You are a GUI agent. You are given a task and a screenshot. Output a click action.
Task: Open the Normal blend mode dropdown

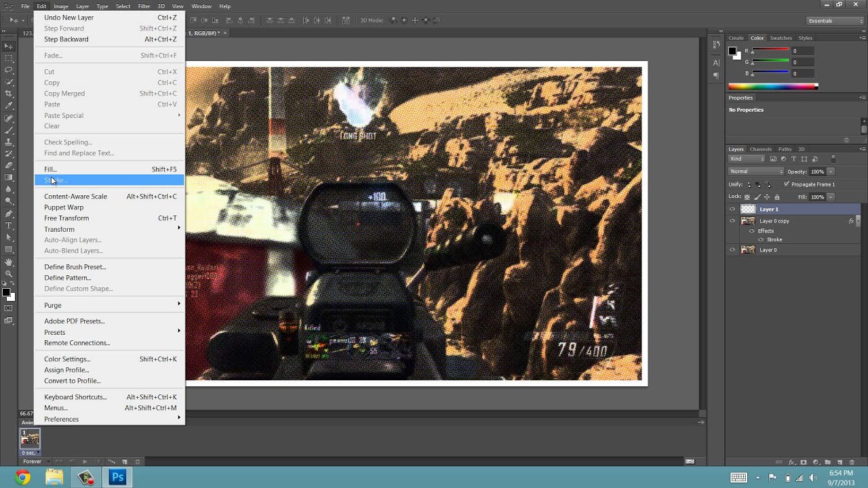click(x=756, y=171)
